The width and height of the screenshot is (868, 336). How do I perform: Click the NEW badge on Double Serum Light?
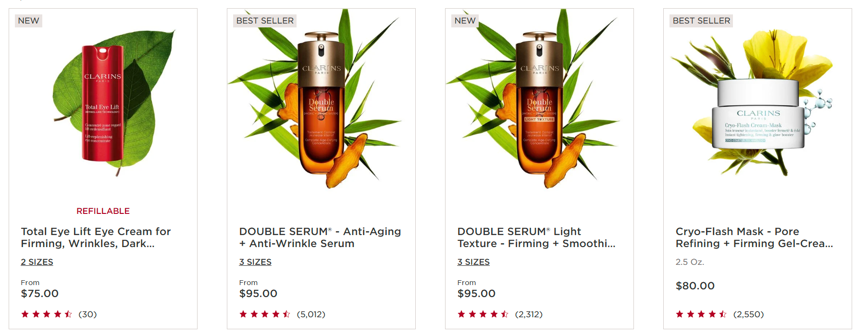(465, 21)
